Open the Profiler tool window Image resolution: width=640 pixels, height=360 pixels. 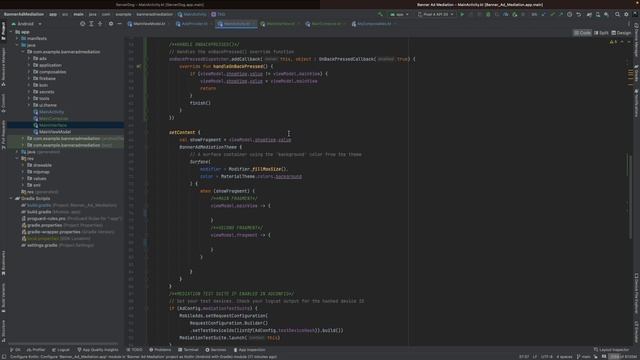pos(36,350)
